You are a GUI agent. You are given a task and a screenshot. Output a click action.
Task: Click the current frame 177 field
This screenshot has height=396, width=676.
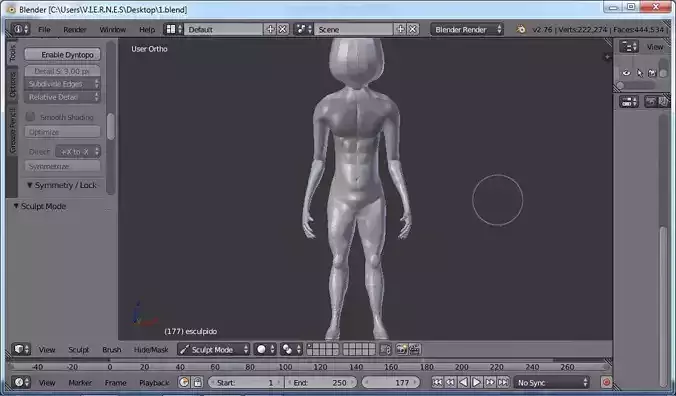391,383
